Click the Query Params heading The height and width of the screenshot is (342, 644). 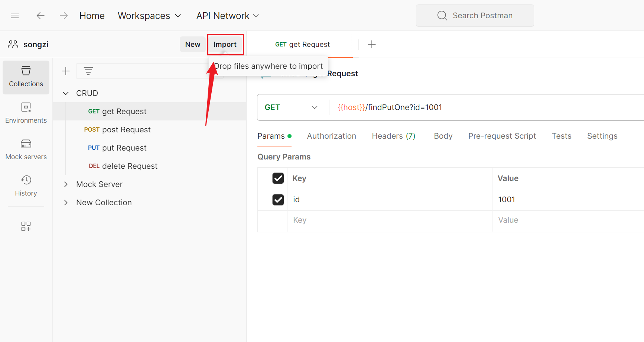[284, 157]
